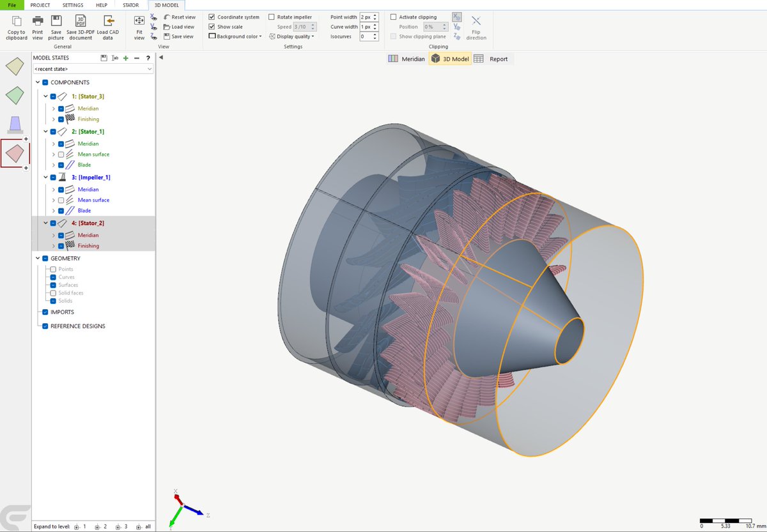The height and width of the screenshot is (532, 767).
Task: Open the Background color picker
Action: (235, 36)
